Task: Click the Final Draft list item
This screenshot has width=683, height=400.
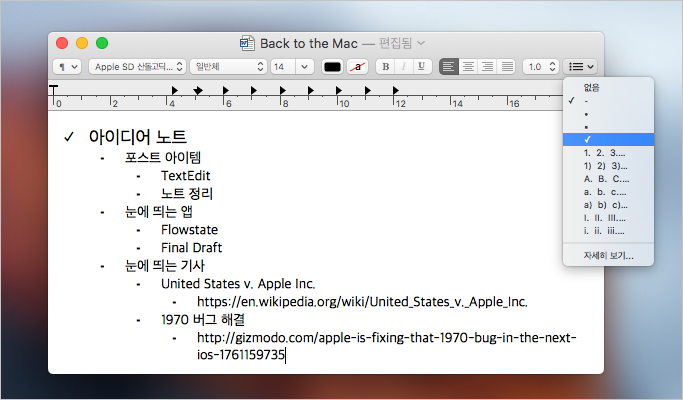Action: point(191,247)
